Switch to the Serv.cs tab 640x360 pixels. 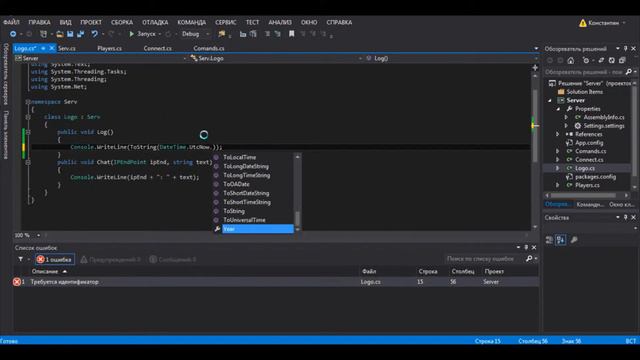[67, 48]
